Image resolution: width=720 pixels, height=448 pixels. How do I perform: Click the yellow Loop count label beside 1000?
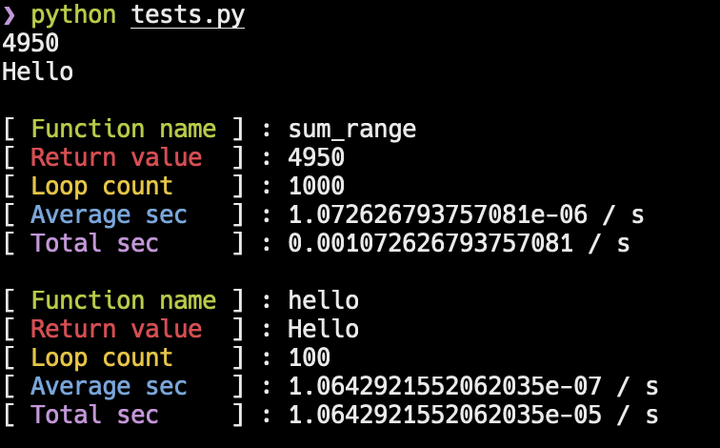pos(102,186)
